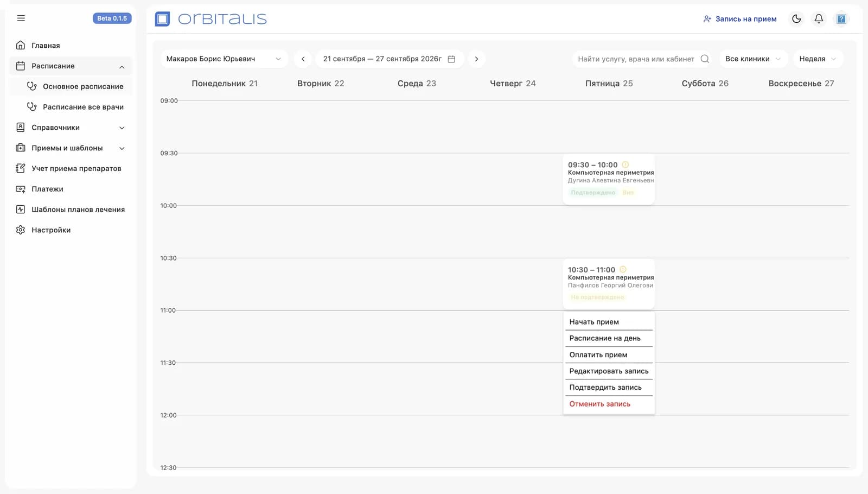Open doctor dropdown Макаров Борис Юрьевич
The image size is (868, 494).
[224, 59]
